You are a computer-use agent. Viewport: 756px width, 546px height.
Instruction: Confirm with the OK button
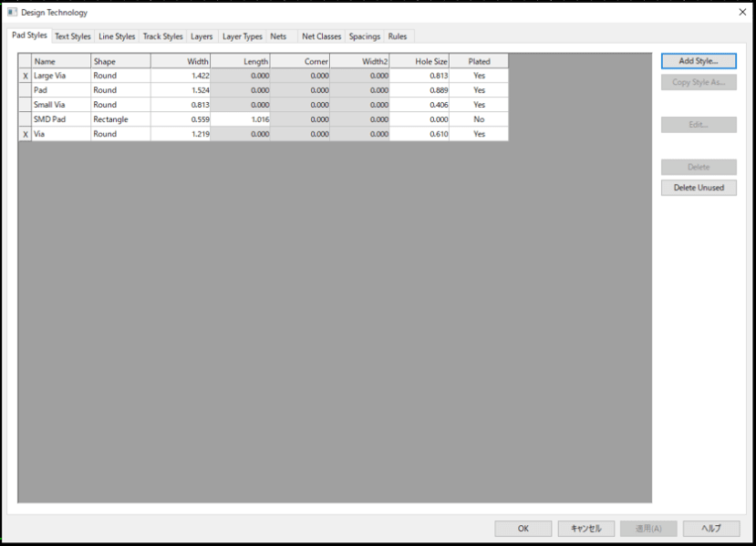pos(523,528)
